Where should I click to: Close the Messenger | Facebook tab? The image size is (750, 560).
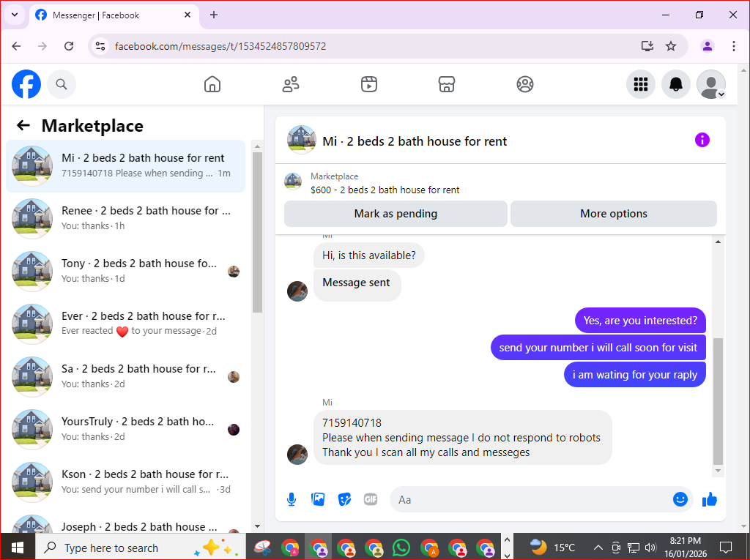pos(187,15)
